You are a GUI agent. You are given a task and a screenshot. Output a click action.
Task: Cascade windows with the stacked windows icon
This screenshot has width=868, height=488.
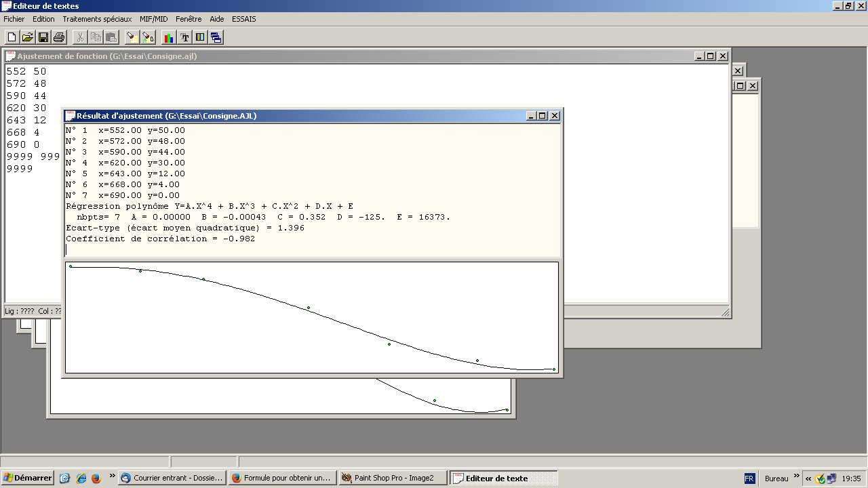pos(216,37)
